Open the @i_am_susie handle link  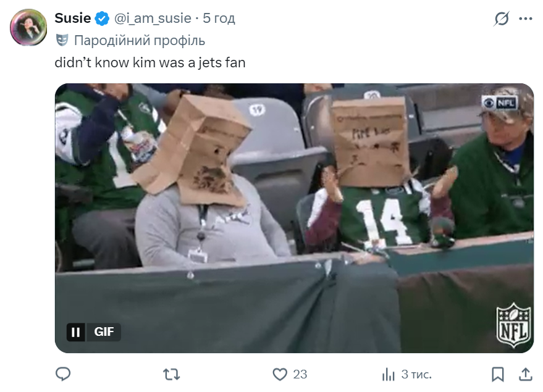point(152,19)
